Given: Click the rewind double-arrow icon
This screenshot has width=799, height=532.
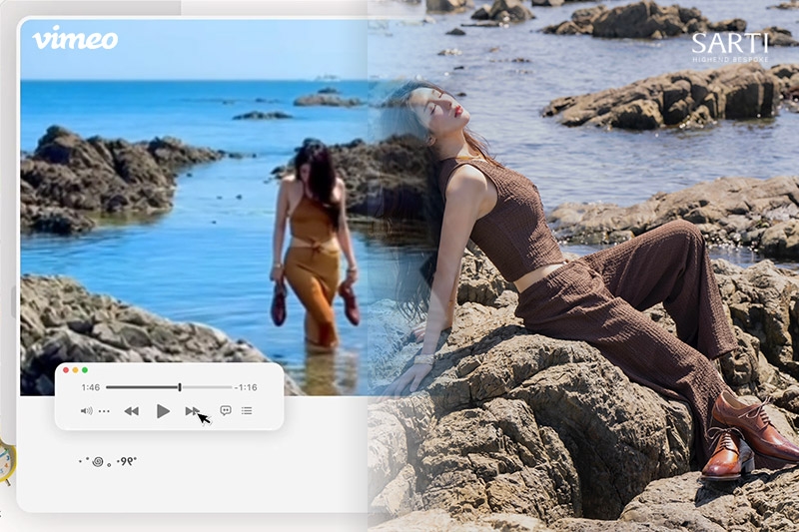Looking at the screenshot, I should 131,411.
